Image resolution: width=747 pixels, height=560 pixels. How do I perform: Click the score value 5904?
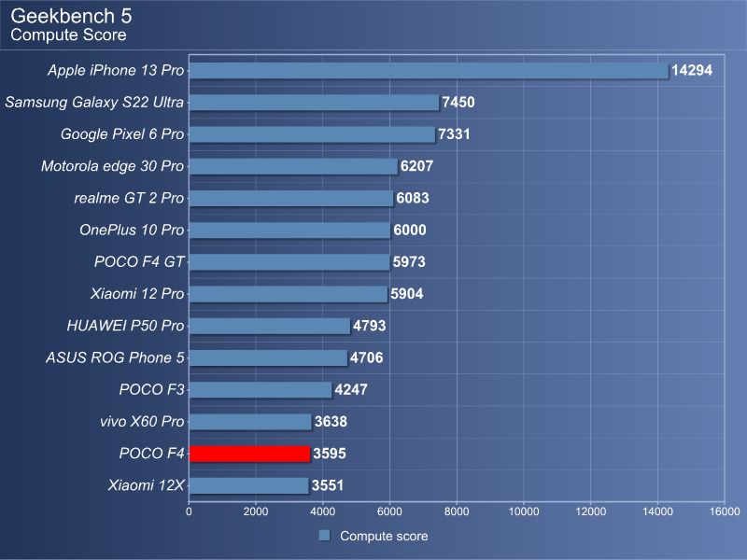[406, 294]
